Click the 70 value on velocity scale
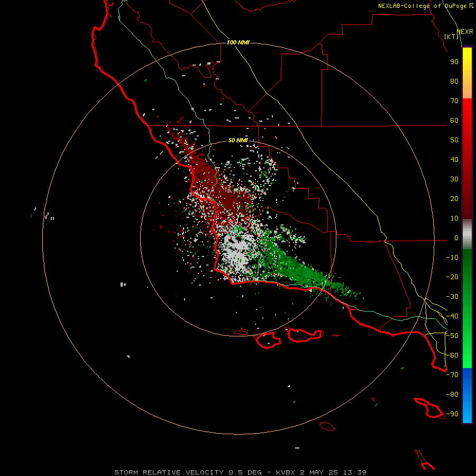 (x=454, y=101)
